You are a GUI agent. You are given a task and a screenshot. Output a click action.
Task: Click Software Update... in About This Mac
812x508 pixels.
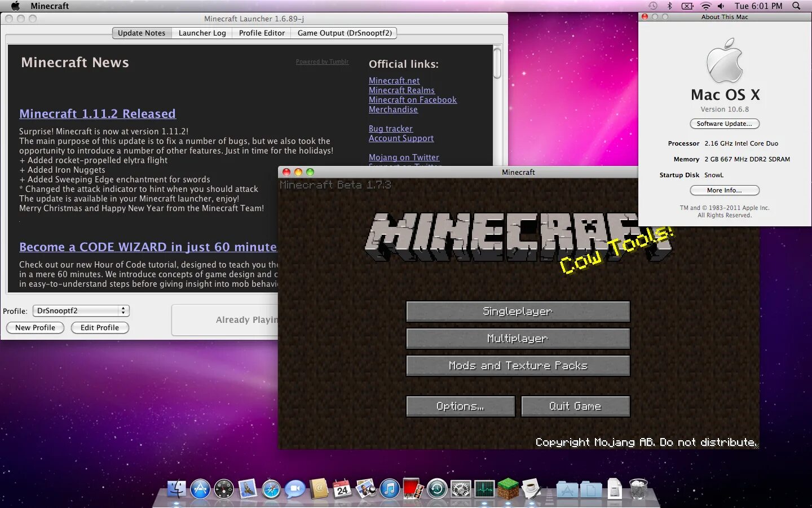click(725, 124)
